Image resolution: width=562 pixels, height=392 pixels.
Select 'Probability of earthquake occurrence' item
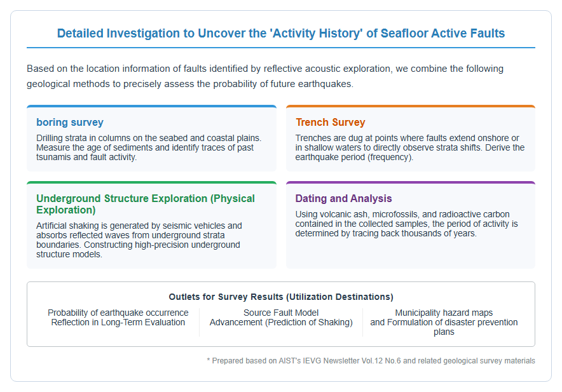pyautogui.click(x=118, y=318)
